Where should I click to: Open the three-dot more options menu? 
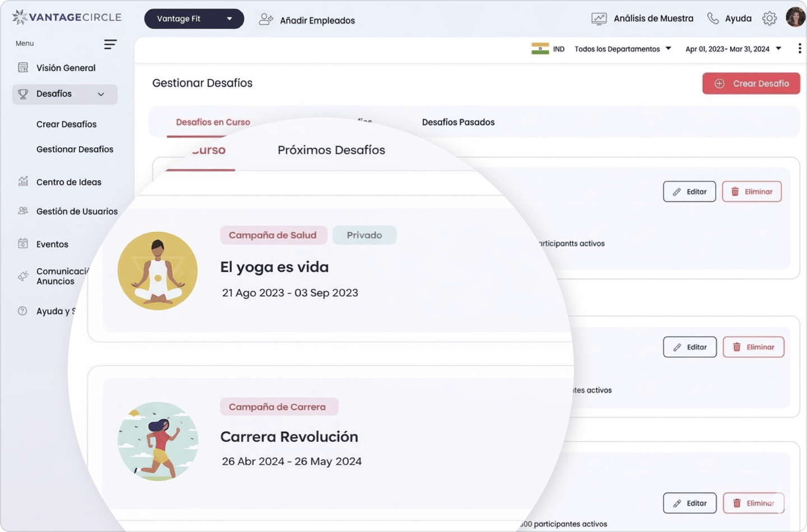799,49
